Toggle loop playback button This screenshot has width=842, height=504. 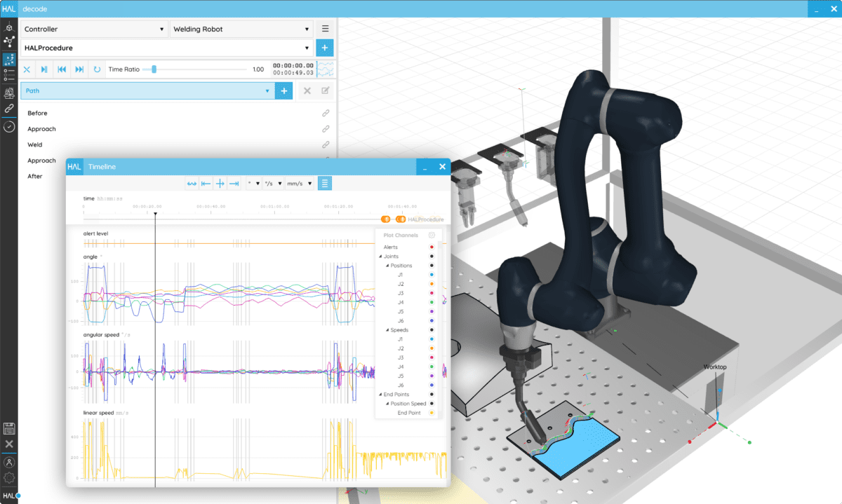tap(97, 69)
